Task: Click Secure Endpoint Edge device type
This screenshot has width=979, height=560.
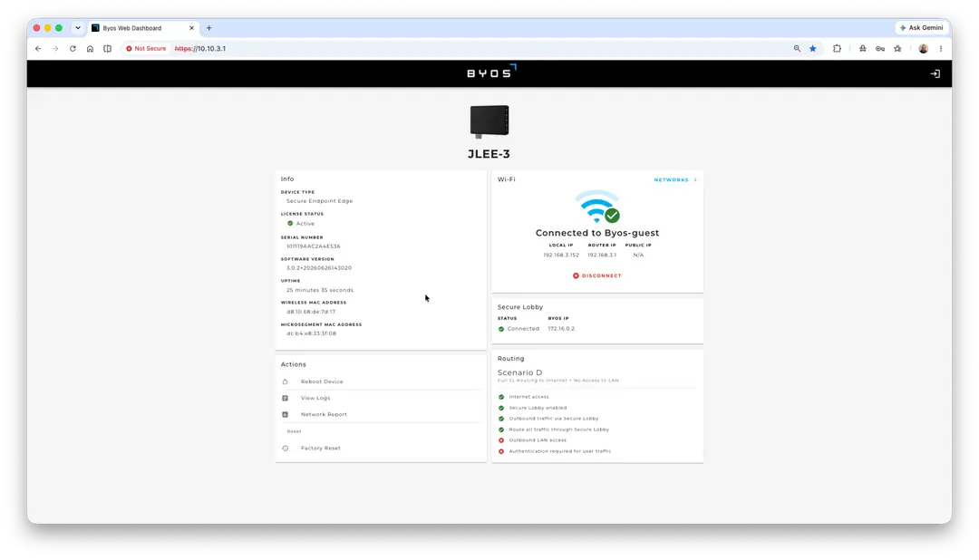Action: 320,201
